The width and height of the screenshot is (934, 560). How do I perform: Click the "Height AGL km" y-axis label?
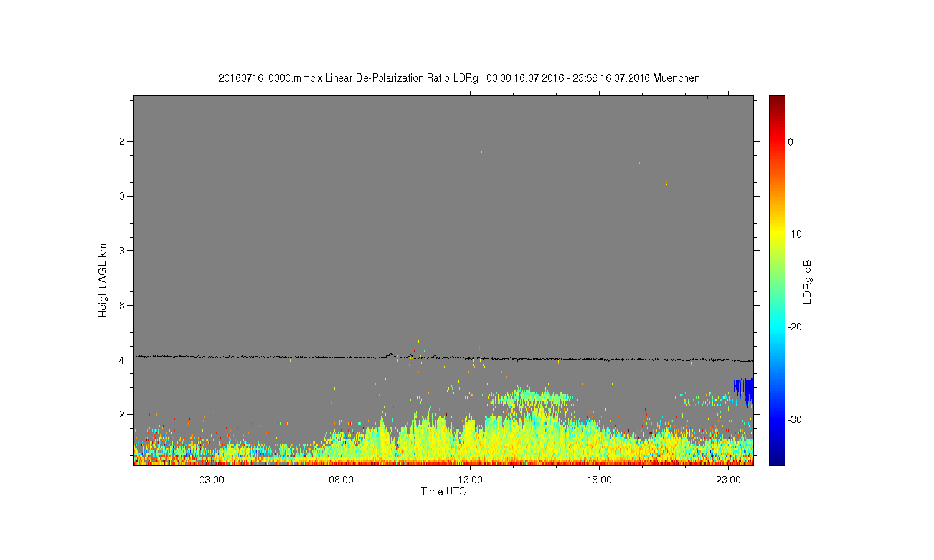point(103,280)
